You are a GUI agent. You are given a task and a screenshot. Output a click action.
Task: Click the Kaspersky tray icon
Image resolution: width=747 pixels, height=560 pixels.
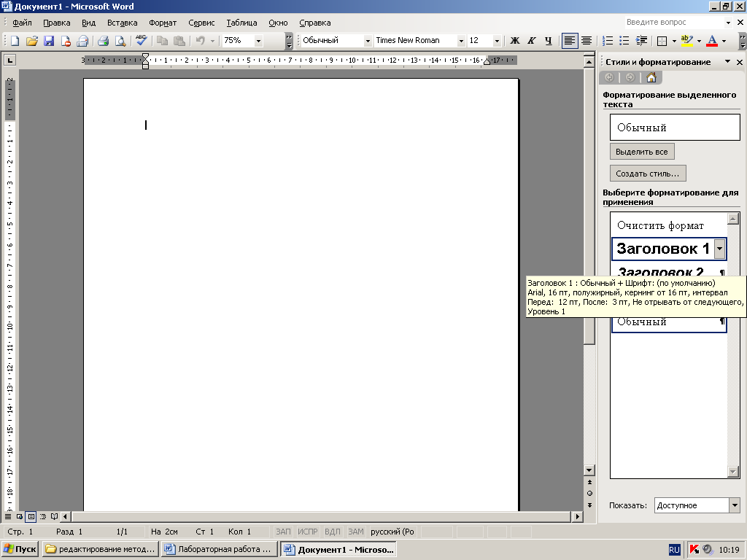(694, 550)
